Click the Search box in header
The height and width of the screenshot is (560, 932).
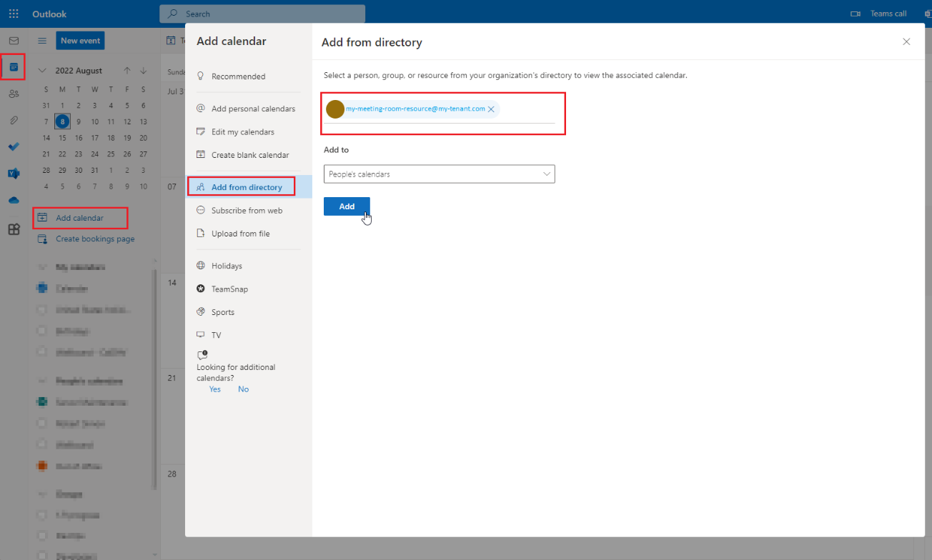pos(262,14)
